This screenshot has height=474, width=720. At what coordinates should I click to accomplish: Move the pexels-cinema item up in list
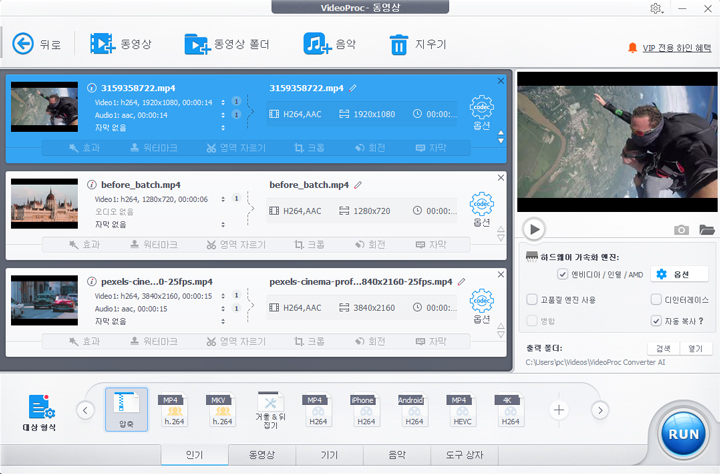501,326
